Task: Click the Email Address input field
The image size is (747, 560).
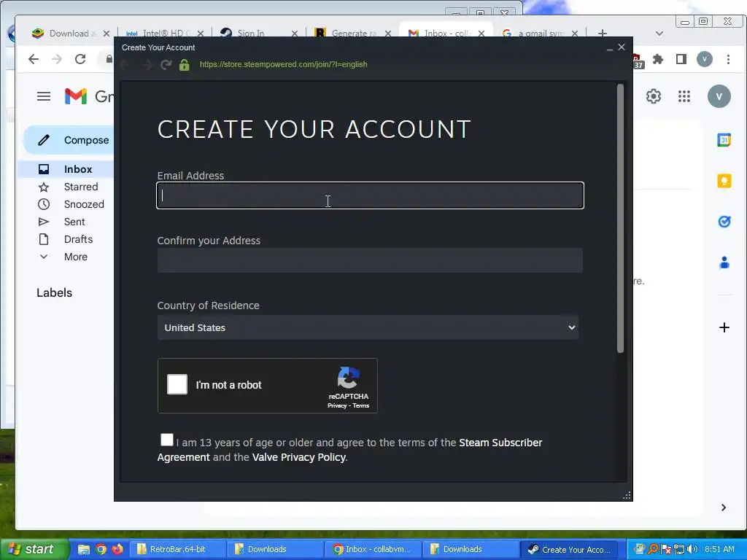Action: [370, 195]
